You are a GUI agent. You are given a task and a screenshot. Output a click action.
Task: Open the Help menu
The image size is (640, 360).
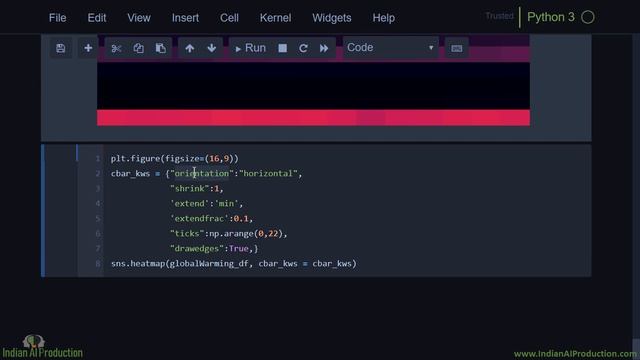384,18
